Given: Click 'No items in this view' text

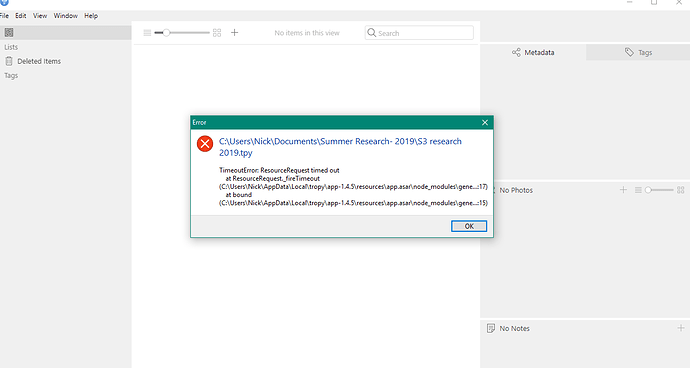Looking at the screenshot, I should [307, 33].
